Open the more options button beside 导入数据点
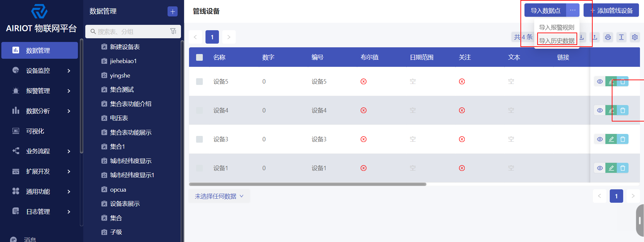Screen dimensions: 644x242 [x=573, y=10]
